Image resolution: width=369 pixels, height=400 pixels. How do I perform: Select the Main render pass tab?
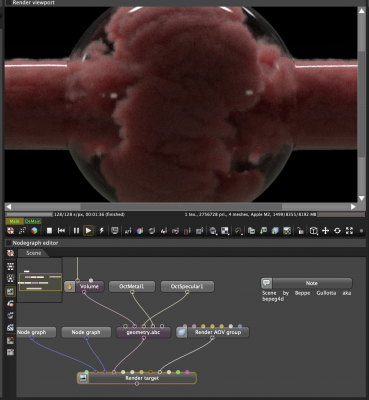tap(14, 221)
